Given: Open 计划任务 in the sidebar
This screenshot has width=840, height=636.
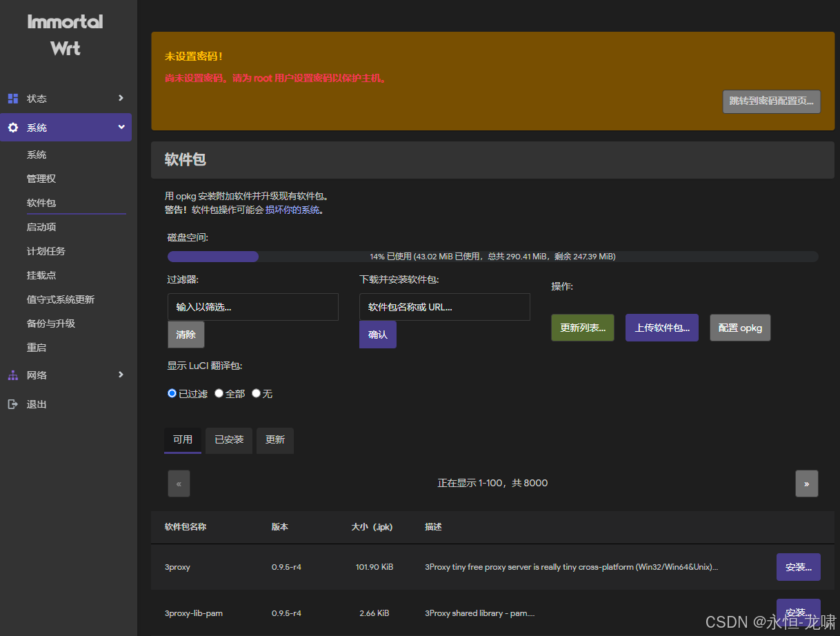Looking at the screenshot, I should click(x=46, y=251).
